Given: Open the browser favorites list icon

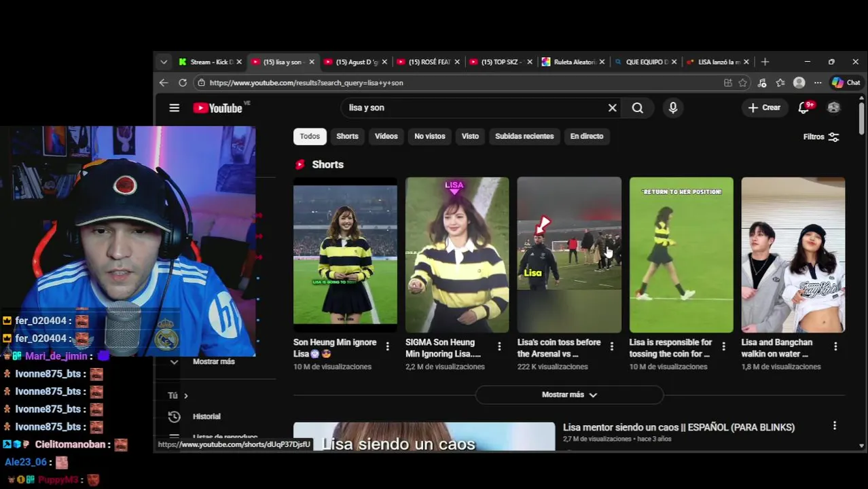Looking at the screenshot, I should pos(780,82).
